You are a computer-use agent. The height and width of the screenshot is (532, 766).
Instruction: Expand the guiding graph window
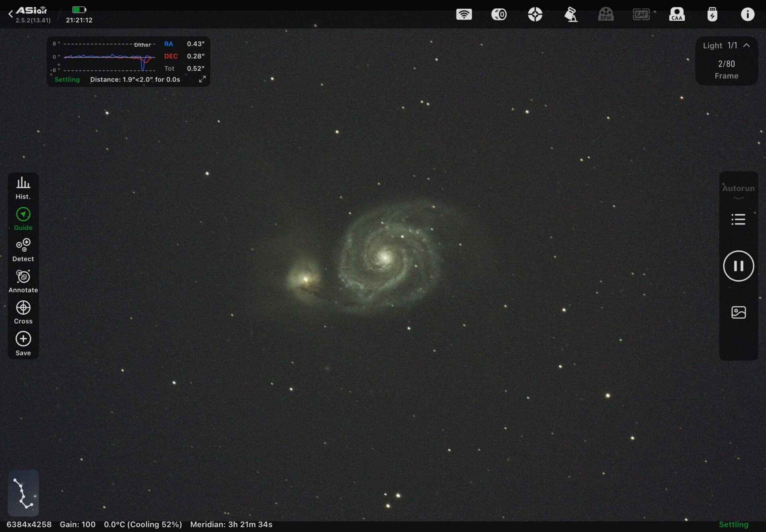click(x=202, y=79)
